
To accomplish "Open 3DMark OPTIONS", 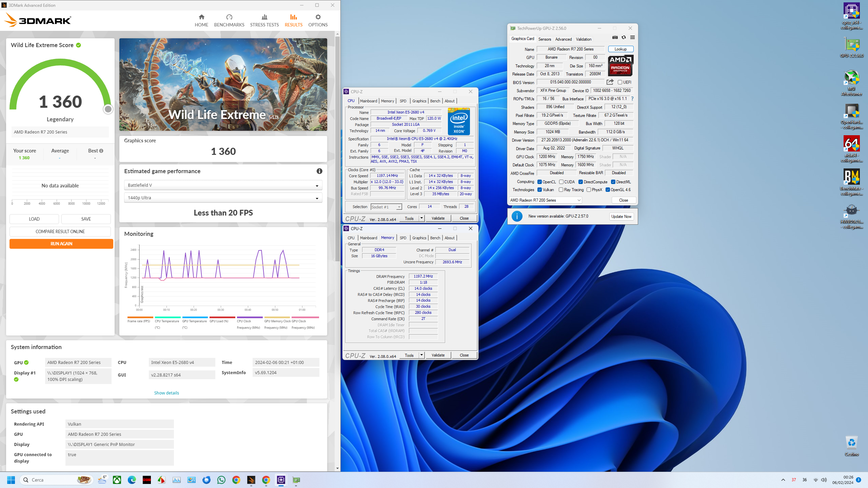I will click(x=318, y=21).
